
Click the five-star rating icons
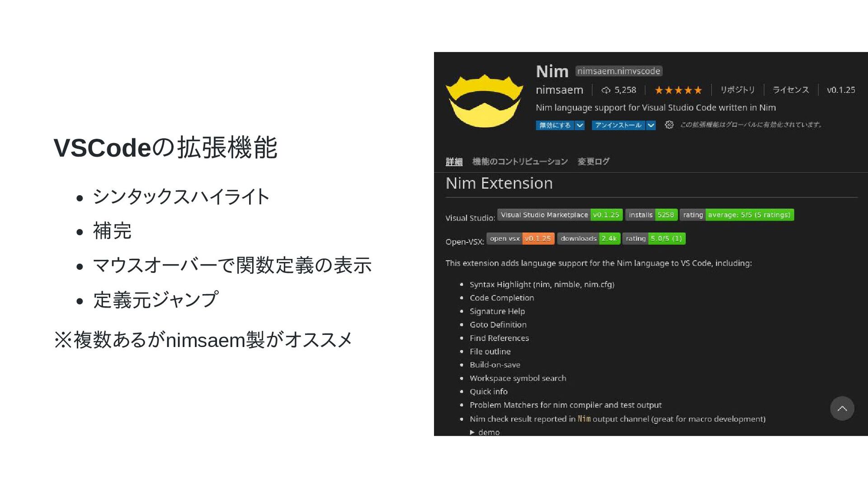click(x=678, y=90)
